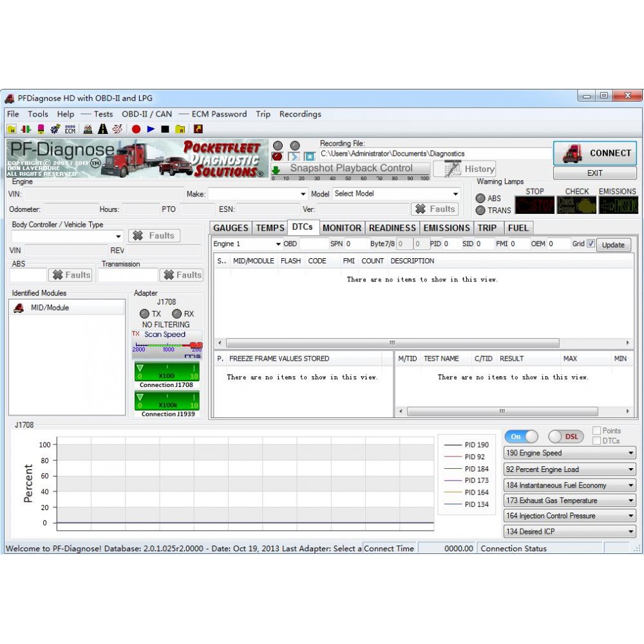Screen dimensions: 644x644
Task: Open the Tools menu
Action: pyautogui.click(x=38, y=114)
